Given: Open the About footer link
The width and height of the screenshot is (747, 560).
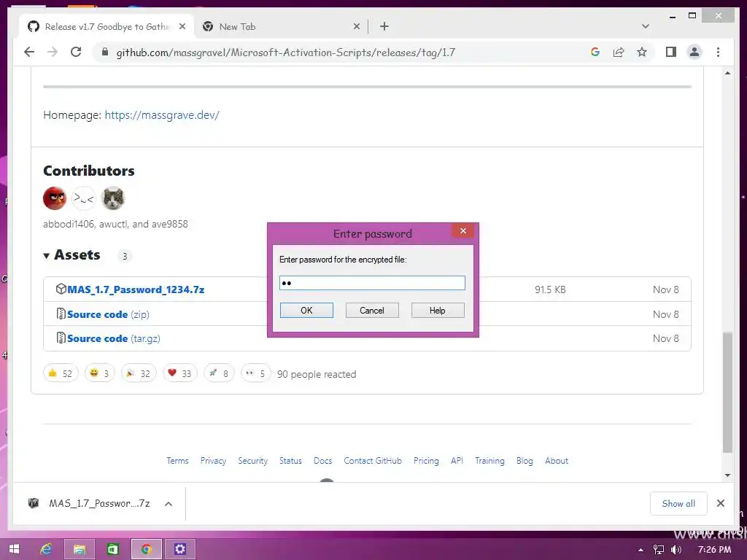Looking at the screenshot, I should [x=557, y=461].
